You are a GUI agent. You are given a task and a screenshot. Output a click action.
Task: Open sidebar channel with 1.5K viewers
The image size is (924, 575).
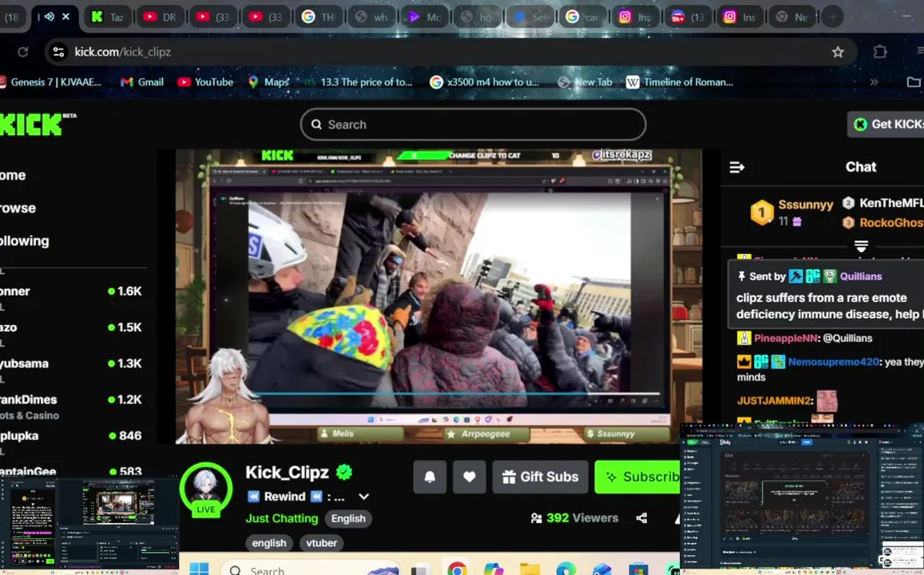(x=72, y=327)
